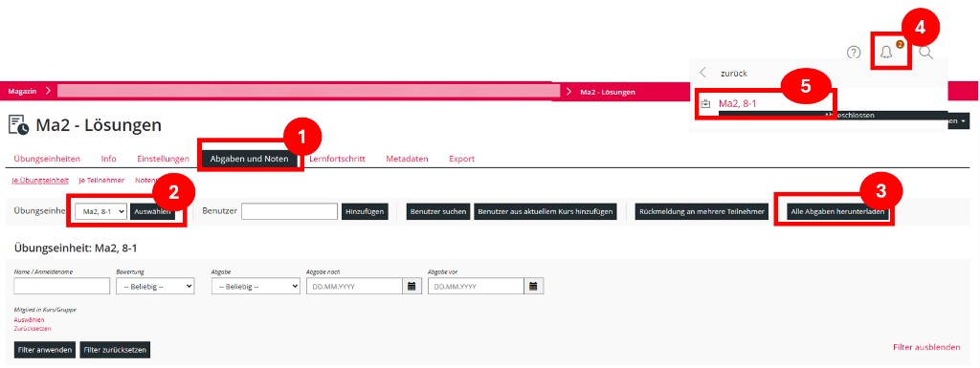
Task: Click Rückmeldung an mehrere Teilnehmer button
Action: click(702, 212)
